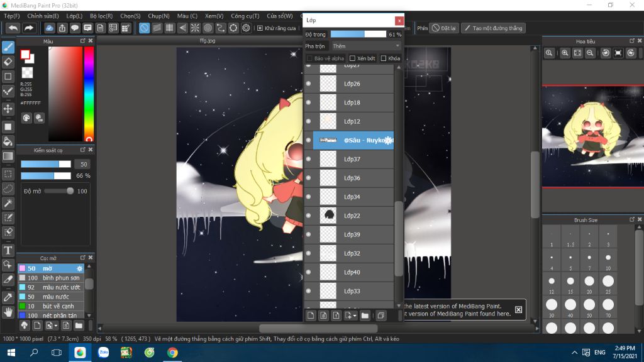
Task: Click the Đặt lại reset button
Action: click(x=443, y=28)
